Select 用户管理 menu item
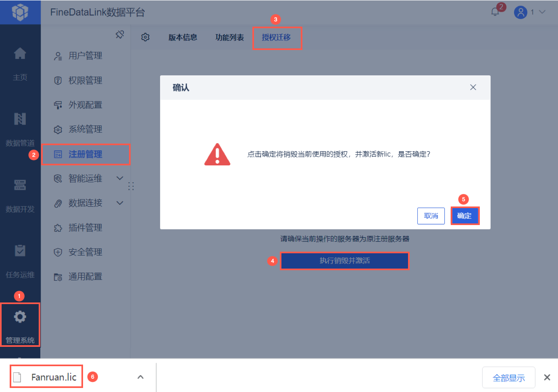This screenshot has height=392, width=558. tap(85, 56)
